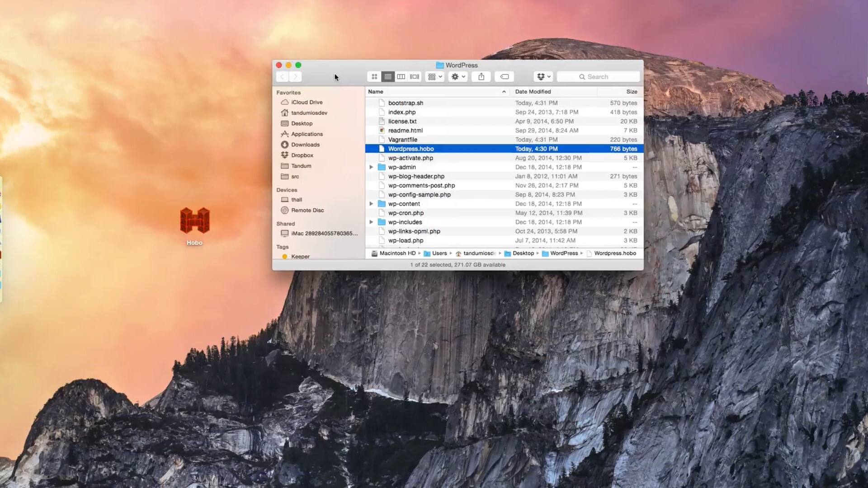Click the WordPress folder icon in title bar
This screenshot has width=868, height=488.
439,66
